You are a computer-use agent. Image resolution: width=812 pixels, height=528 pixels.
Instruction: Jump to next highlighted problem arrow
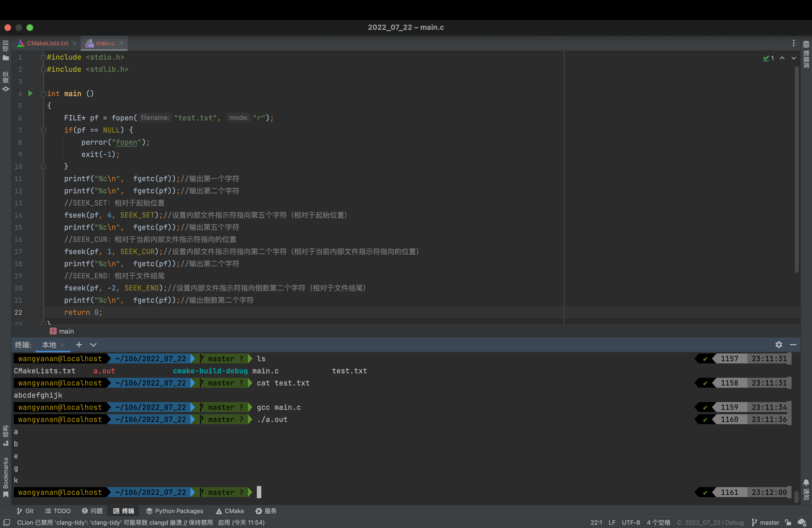[x=794, y=58]
